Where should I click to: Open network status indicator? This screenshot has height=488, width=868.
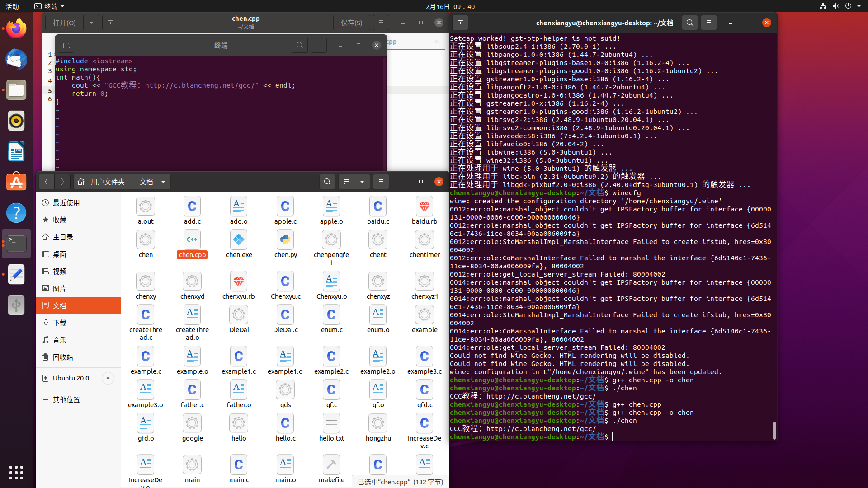coord(823,6)
